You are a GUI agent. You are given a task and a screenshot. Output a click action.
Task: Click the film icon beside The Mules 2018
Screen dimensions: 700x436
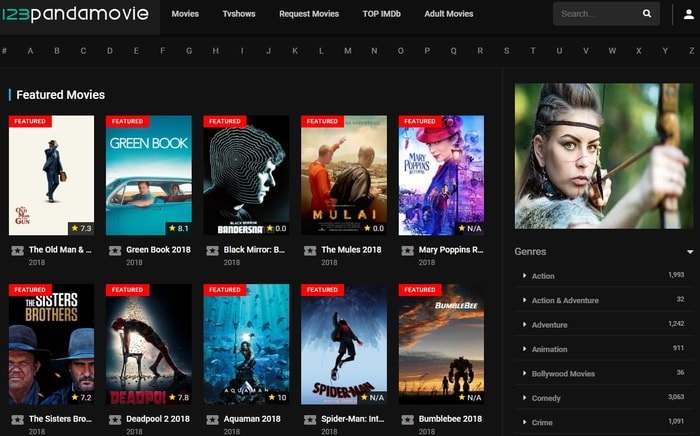point(310,250)
